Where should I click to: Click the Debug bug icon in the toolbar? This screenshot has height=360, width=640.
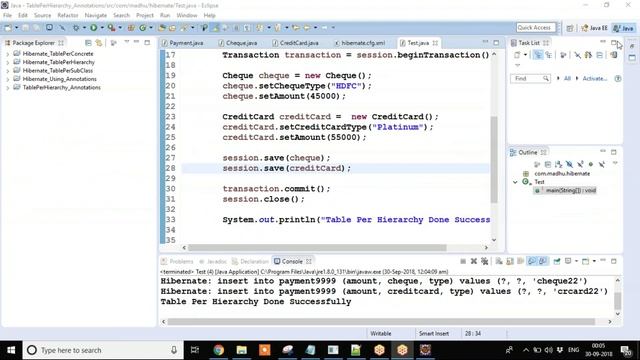76,27
